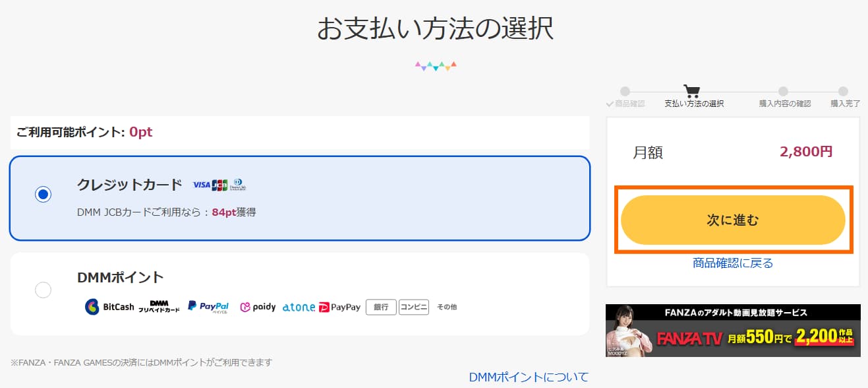Select the クレジットカード radio button
The width and height of the screenshot is (868, 388).
tap(42, 193)
